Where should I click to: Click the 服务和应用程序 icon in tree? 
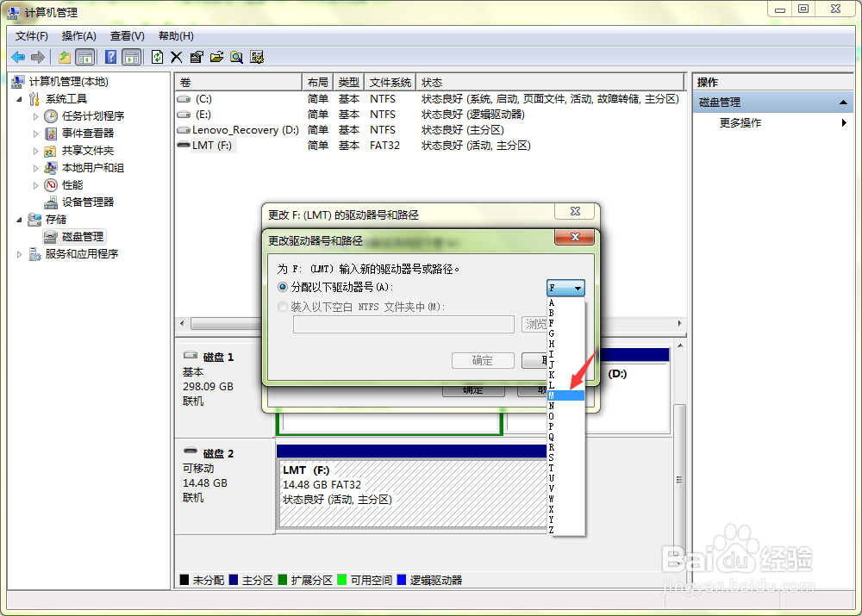34,254
